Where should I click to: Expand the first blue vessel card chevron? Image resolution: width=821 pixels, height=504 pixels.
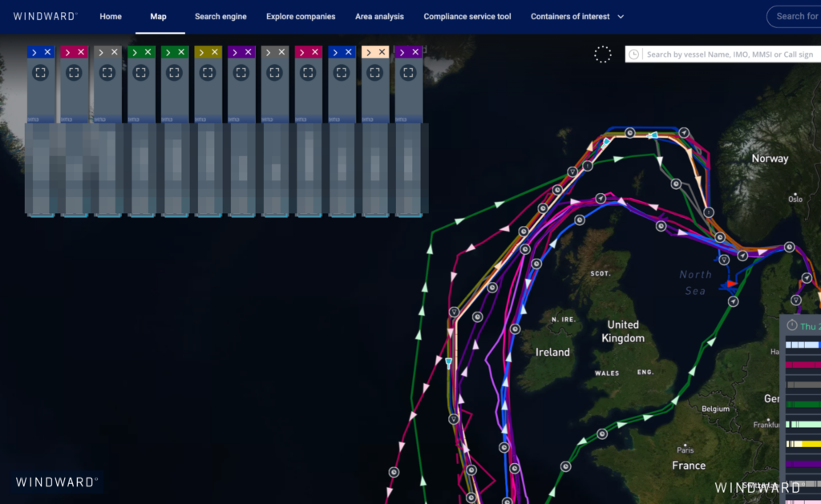pos(34,52)
